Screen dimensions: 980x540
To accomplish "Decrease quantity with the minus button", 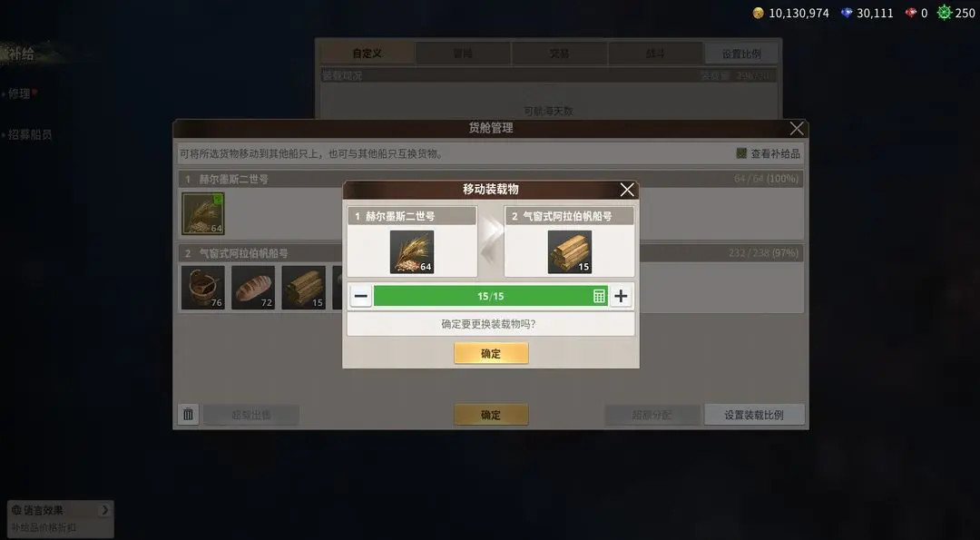I will pyautogui.click(x=360, y=296).
